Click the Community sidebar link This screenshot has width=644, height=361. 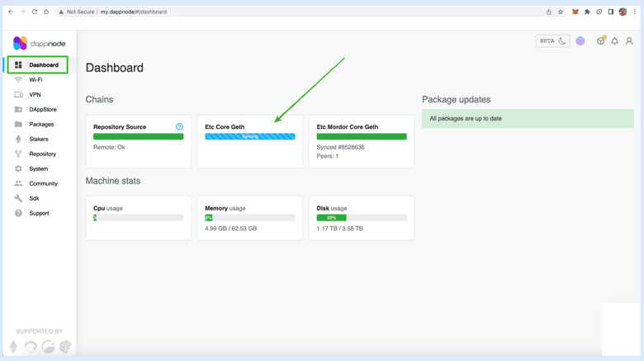pos(43,184)
